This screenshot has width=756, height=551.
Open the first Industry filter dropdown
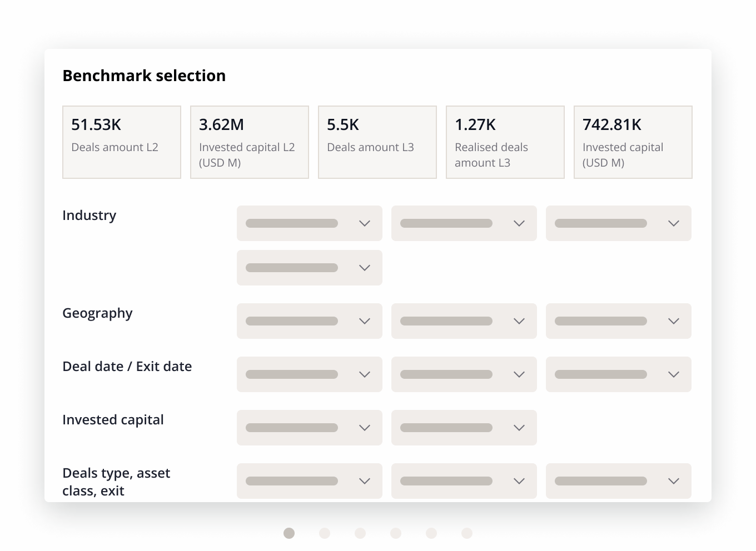pos(309,223)
